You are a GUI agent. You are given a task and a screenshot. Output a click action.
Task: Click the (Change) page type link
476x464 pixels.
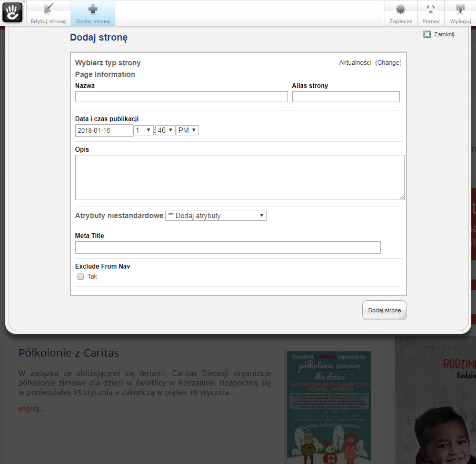[388, 63]
